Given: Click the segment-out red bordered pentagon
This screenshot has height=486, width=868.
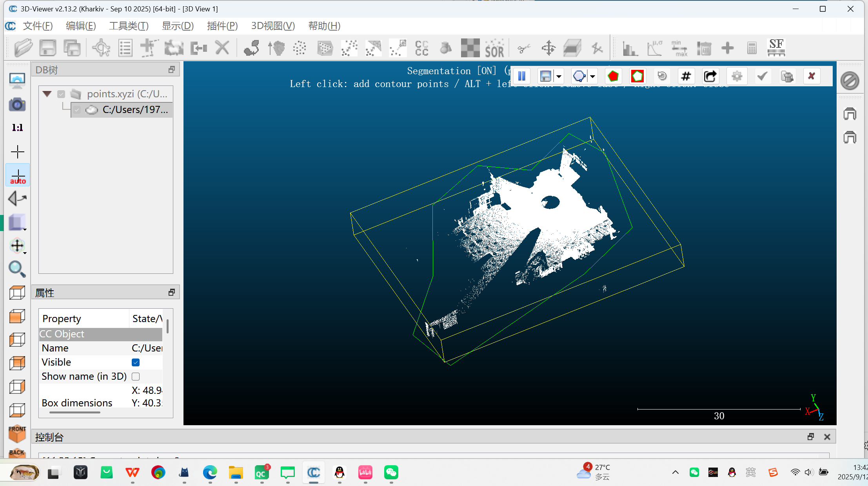Looking at the screenshot, I should (x=637, y=76).
